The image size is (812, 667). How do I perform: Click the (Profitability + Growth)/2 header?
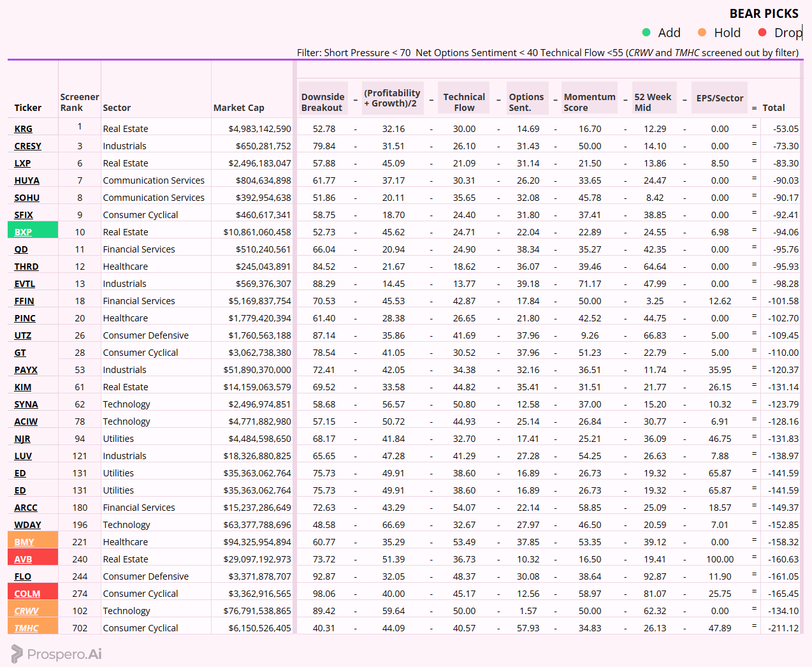393,98
